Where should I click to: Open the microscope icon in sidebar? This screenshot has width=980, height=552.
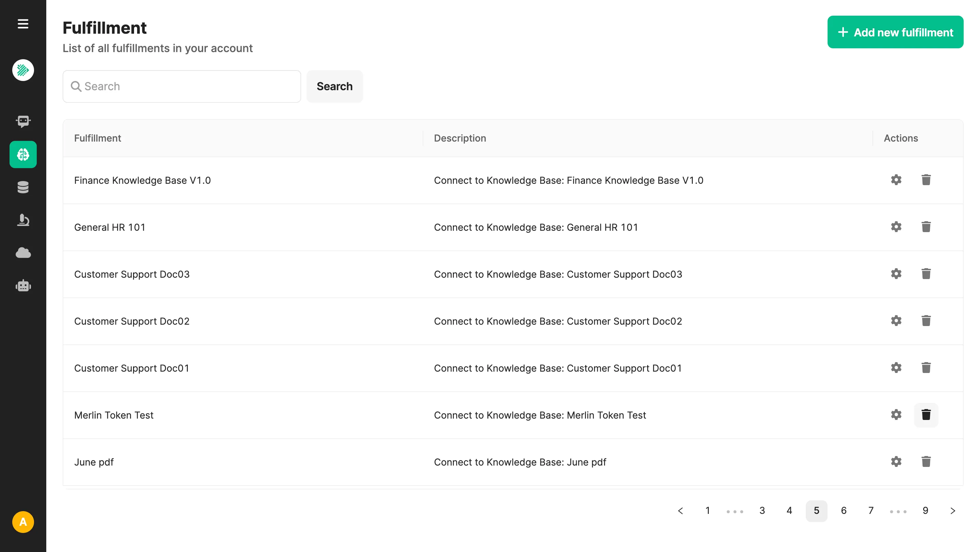pyautogui.click(x=23, y=220)
